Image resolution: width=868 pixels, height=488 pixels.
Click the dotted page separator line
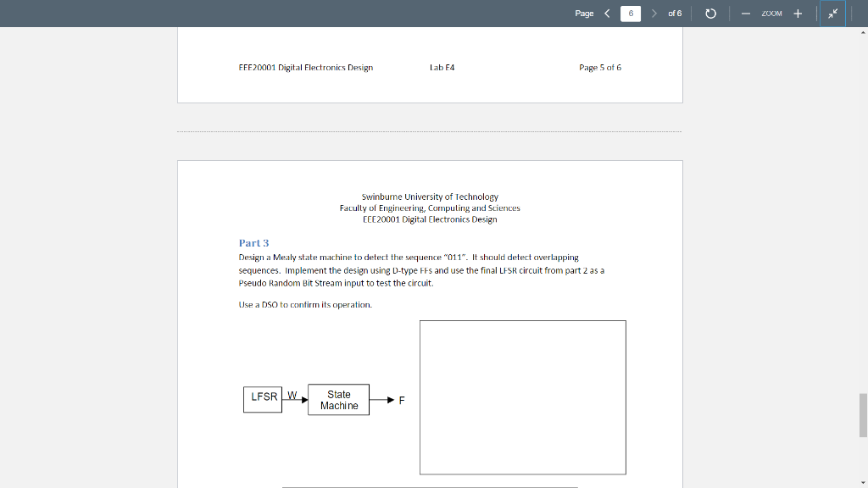tap(430, 131)
